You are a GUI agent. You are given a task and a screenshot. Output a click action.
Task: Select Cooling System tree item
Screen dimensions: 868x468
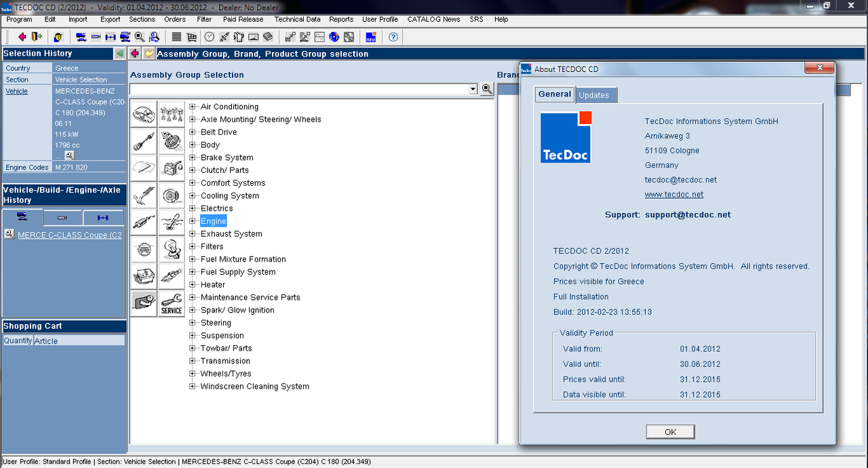click(230, 195)
